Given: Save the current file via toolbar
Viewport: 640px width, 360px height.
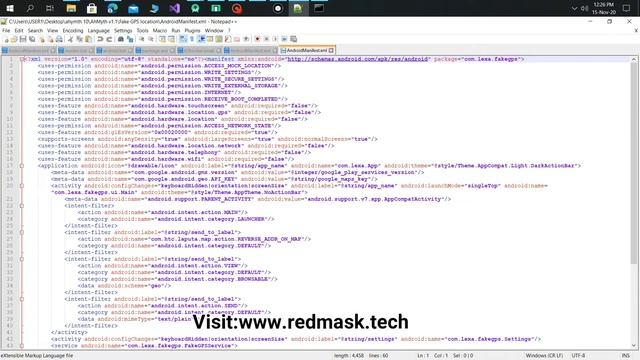Looking at the screenshot, I should [x=23, y=39].
